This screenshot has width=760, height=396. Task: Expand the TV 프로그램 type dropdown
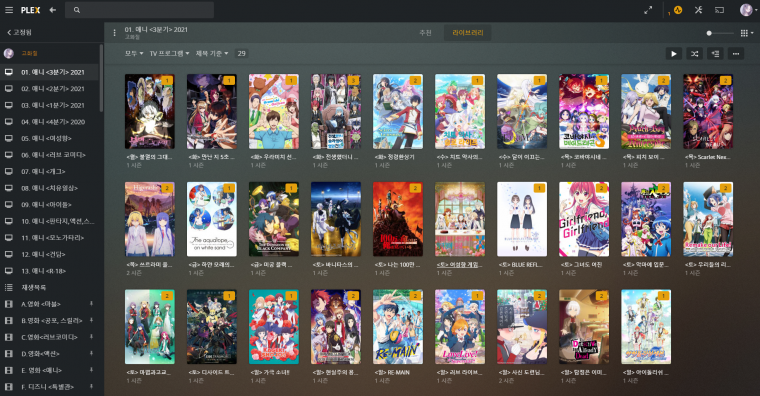coord(169,53)
